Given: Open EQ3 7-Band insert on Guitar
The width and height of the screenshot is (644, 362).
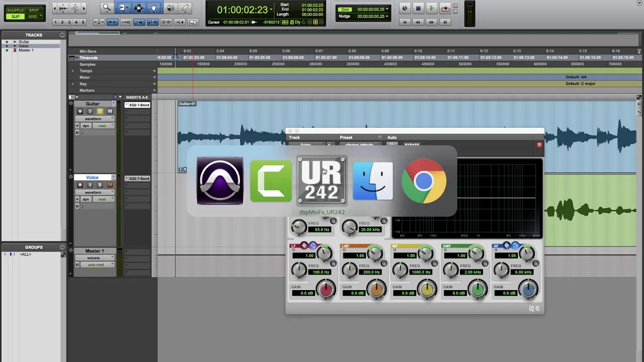Looking at the screenshot, I should (x=137, y=105).
